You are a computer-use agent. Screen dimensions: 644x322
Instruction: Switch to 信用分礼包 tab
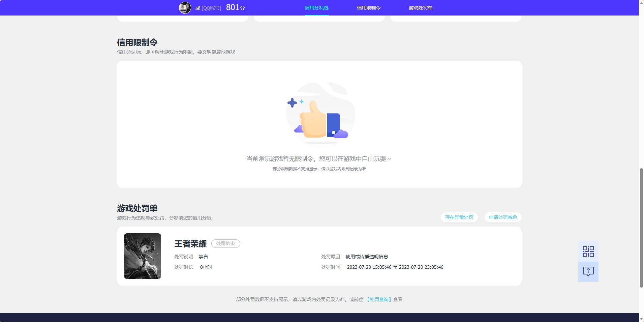pyautogui.click(x=316, y=8)
